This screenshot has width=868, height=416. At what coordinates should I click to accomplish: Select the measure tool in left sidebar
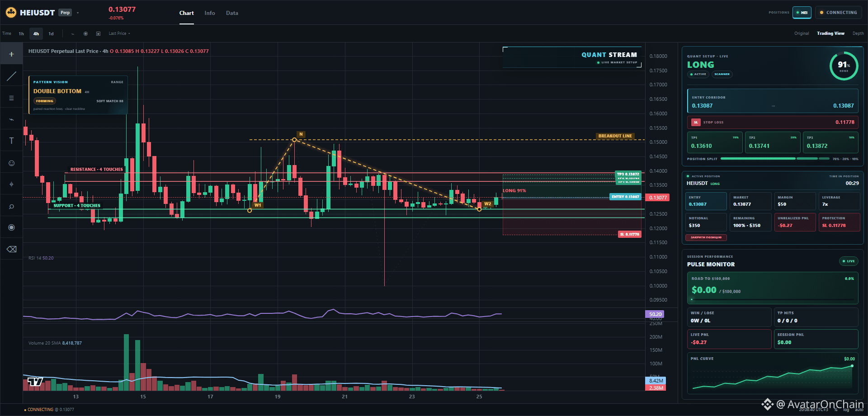11,184
